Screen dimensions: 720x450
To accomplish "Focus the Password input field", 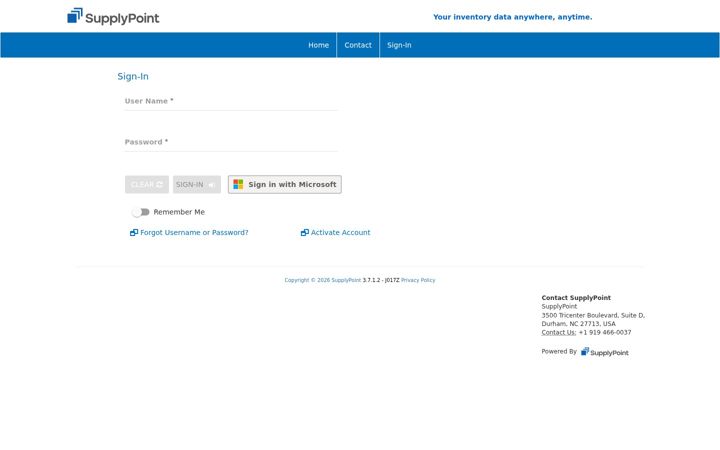I will (x=231, y=142).
